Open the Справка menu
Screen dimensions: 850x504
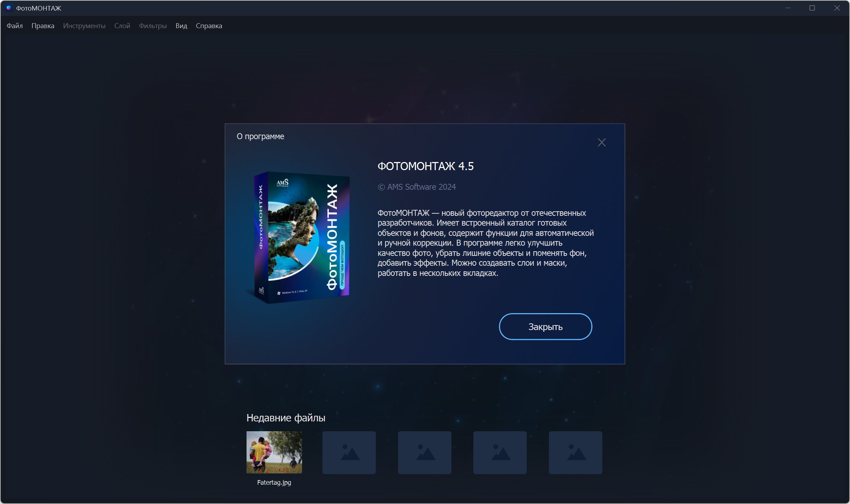209,26
